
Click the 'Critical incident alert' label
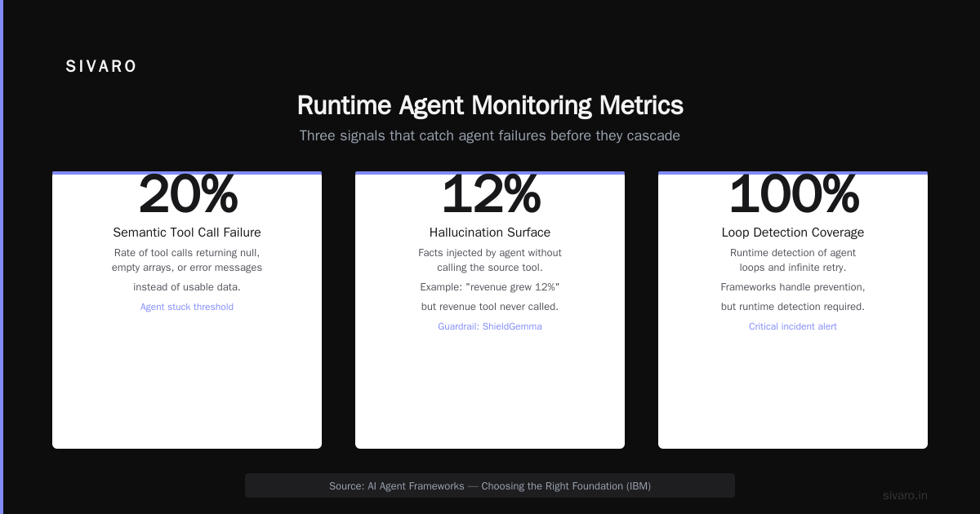[793, 326]
